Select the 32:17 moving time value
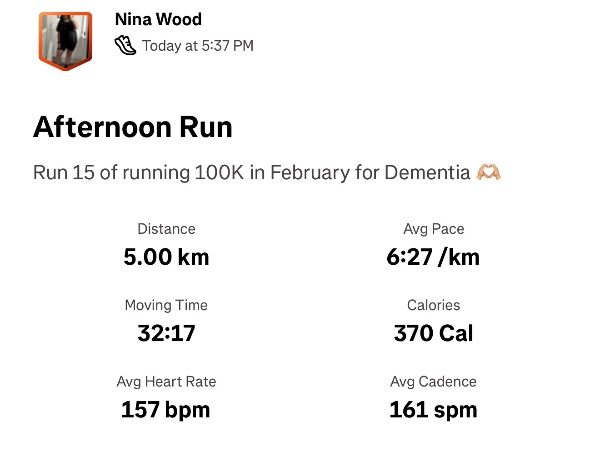600x450 pixels. (x=166, y=333)
